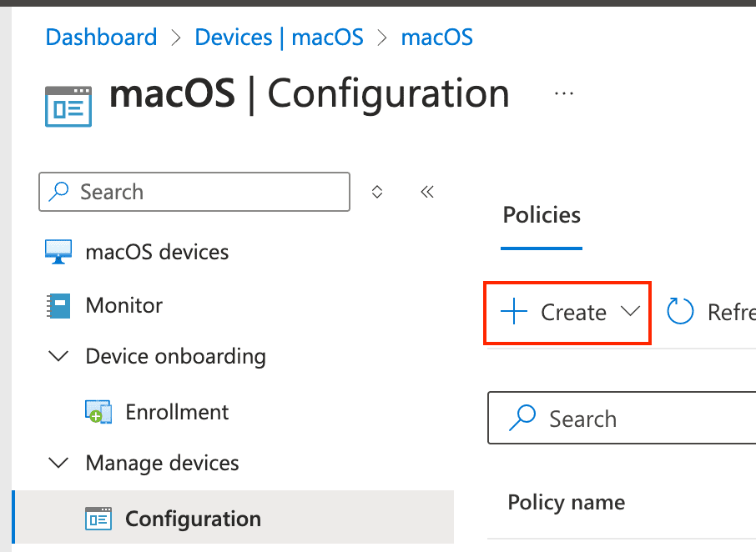Open Enrollment via its enrollment icon
The width and height of the screenshot is (756, 552).
99,410
